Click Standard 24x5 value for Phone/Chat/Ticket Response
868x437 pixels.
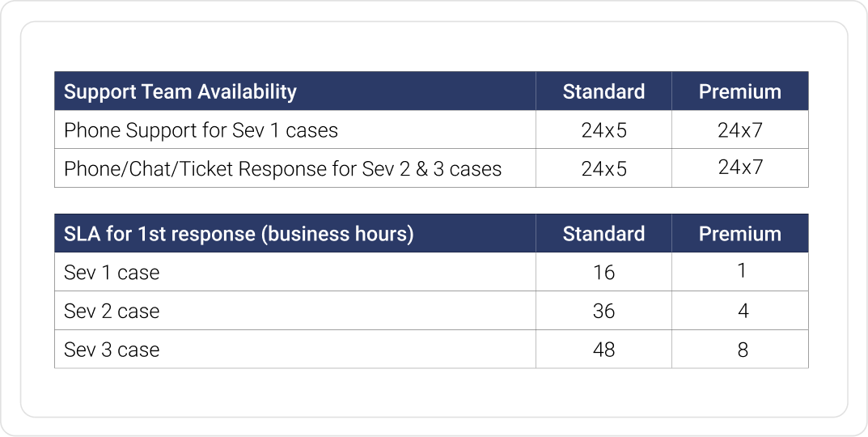pyautogui.click(x=603, y=169)
